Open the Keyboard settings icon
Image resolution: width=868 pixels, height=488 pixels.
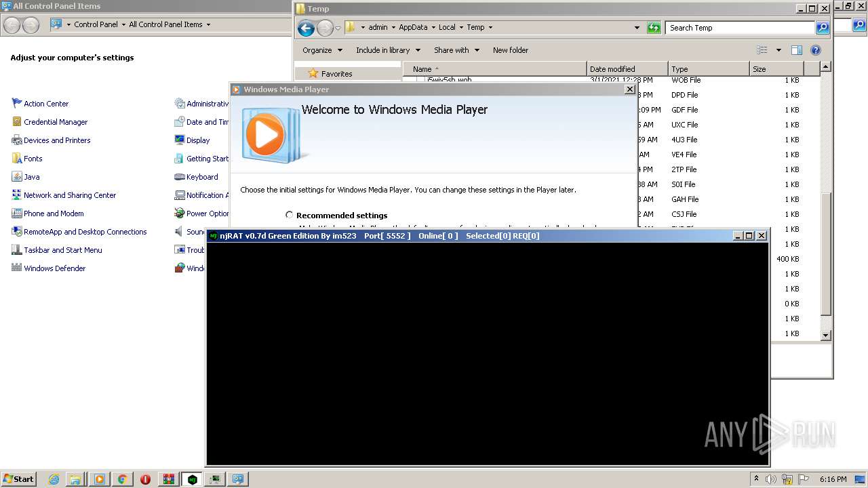click(180, 177)
